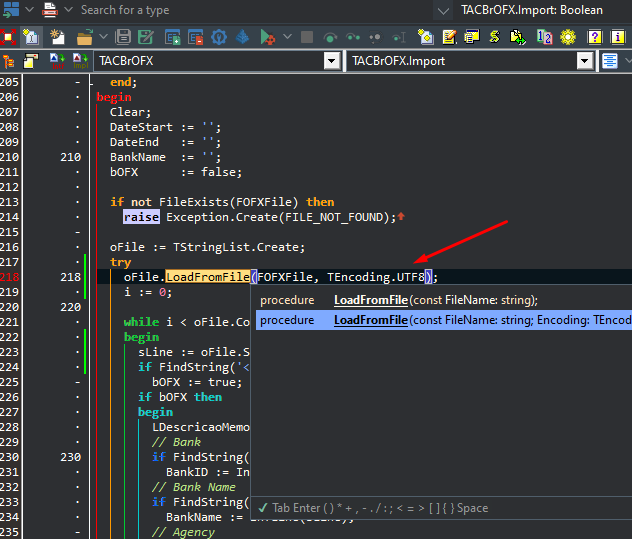This screenshot has height=539, width=632.
Task: Remove file from project with red minus icon
Action: coord(195,37)
